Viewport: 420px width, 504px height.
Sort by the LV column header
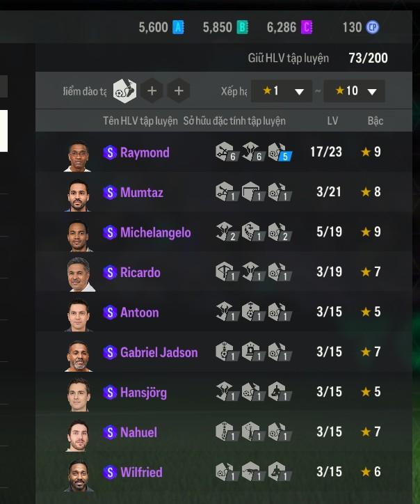pos(332,121)
